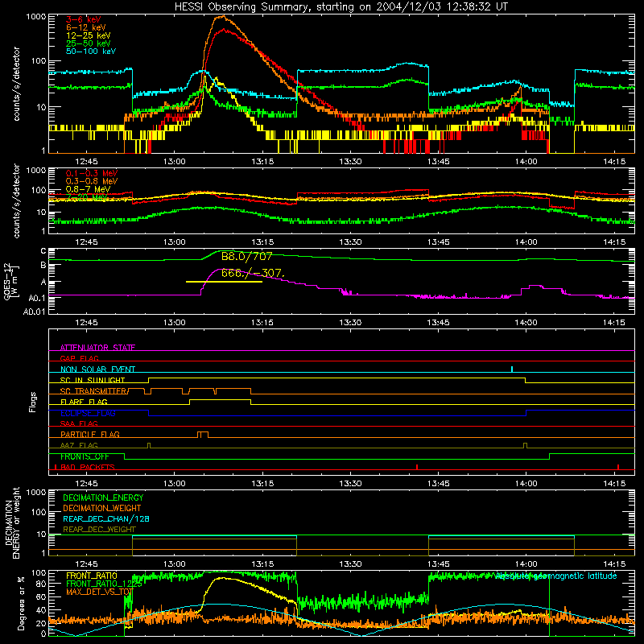Select the '6-12 keV' legend label
Screen dimensions: 644x644
click(86, 27)
